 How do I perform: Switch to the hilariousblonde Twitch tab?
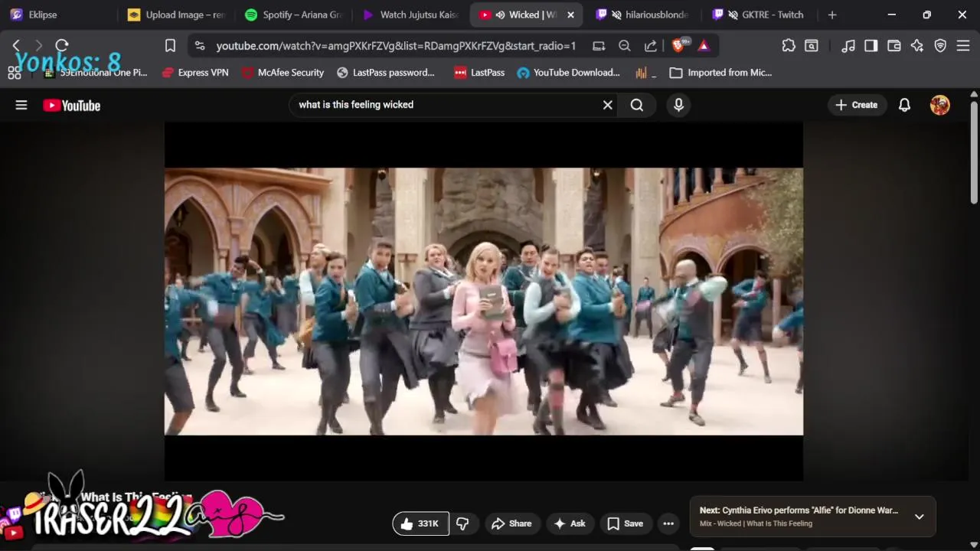coord(645,15)
